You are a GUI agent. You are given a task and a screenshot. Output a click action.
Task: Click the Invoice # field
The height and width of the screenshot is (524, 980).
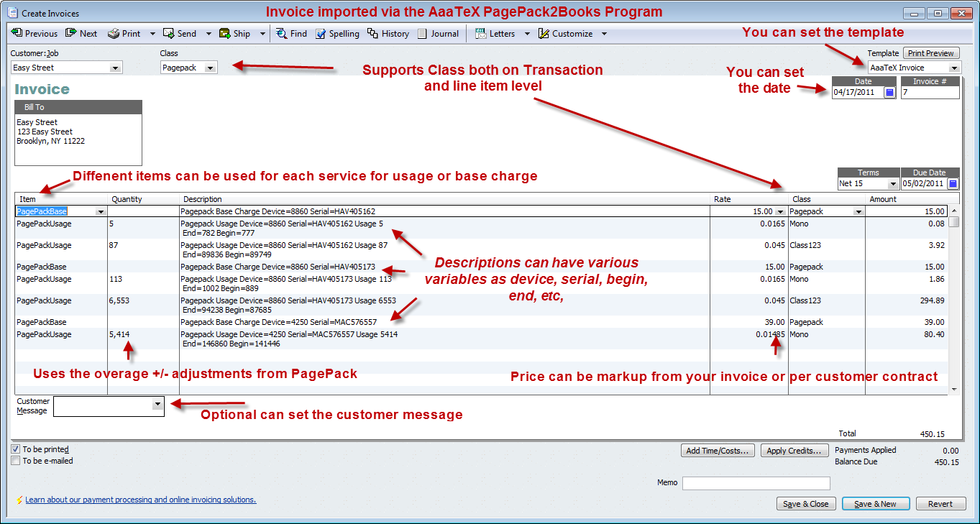(x=930, y=93)
